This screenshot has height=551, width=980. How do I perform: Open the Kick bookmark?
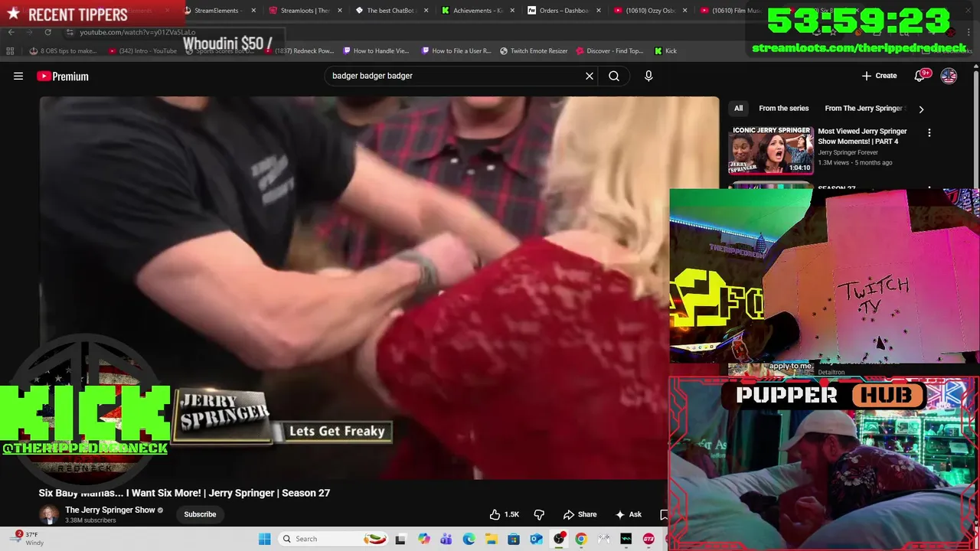point(665,51)
